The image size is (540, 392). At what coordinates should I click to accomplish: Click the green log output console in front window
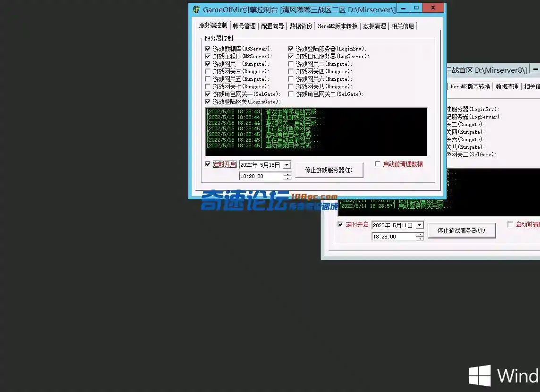click(316, 132)
